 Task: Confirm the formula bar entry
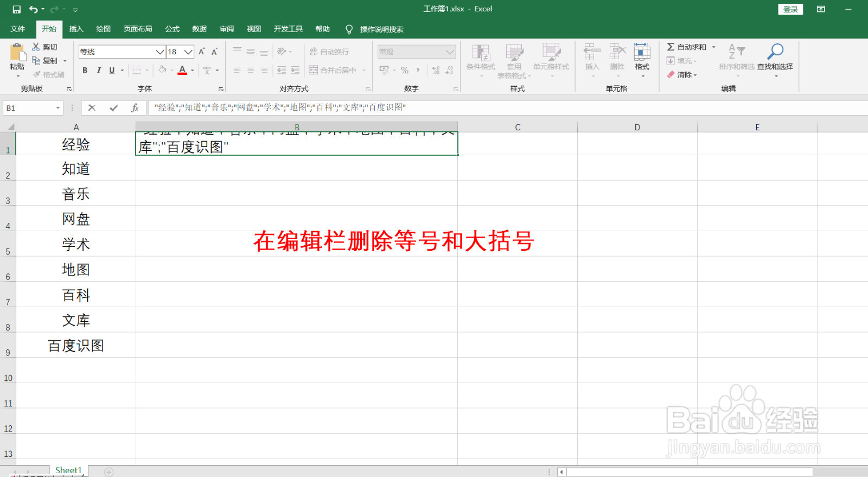tap(113, 108)
